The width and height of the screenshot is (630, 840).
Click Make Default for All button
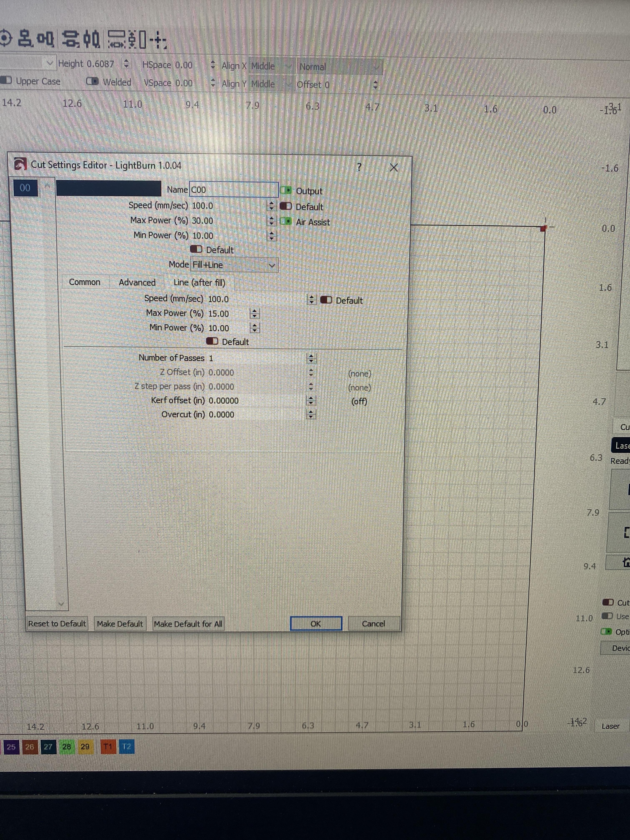(188, 624)
